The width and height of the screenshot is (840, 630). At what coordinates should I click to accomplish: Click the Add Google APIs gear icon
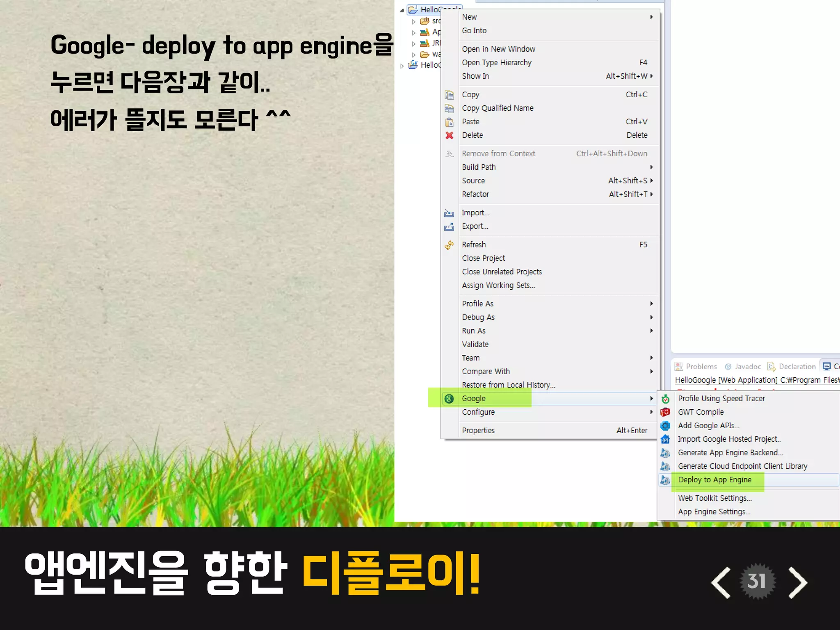(665, 426)
